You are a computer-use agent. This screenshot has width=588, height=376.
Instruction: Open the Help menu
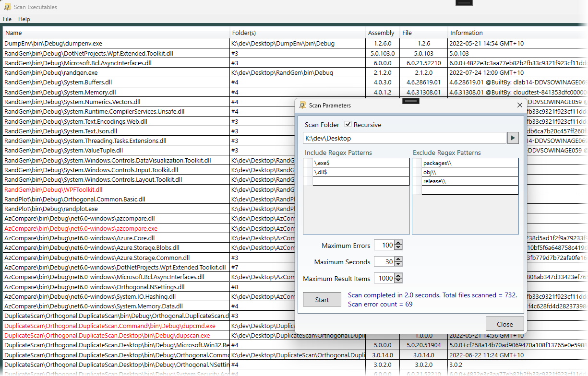tap(24, 19)
